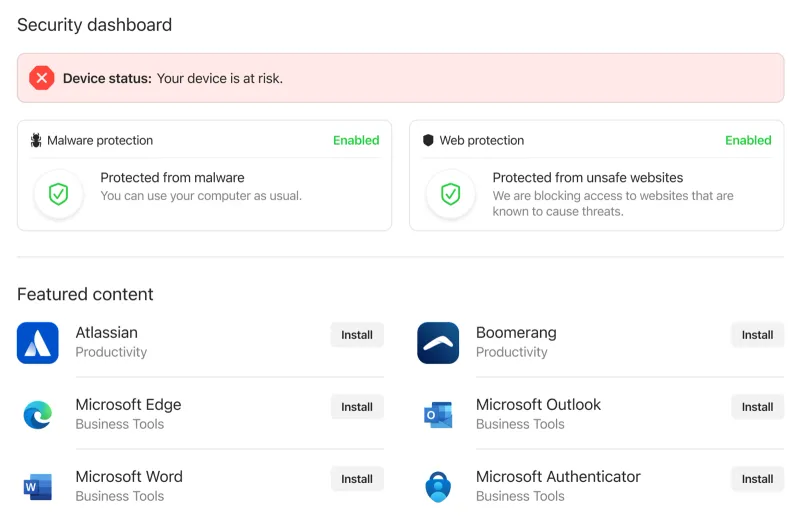The width and height of the screenshot is (800, 520).
Task: Select the Boomerang app name
Action: pyautogui.click(x=516, y=333)
